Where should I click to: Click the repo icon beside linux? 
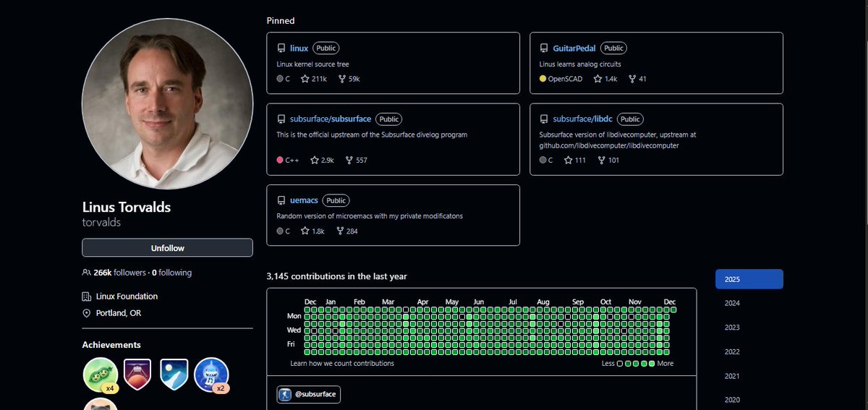(x=281, y=48)
